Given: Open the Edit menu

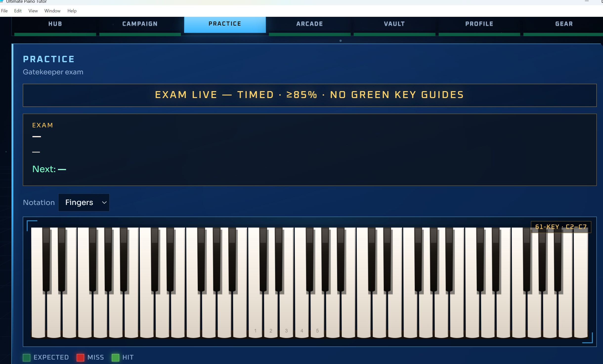Looking at the screenshot, I should tap(18, 11).
